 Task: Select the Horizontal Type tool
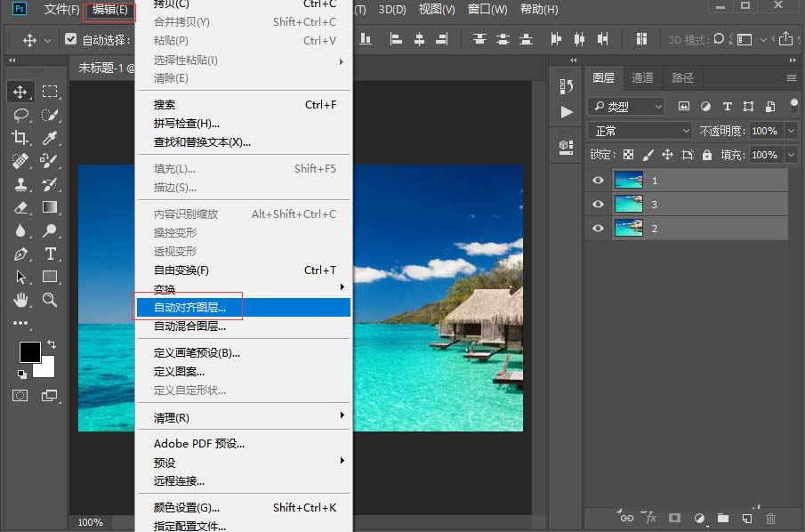[x=51, y=254]
